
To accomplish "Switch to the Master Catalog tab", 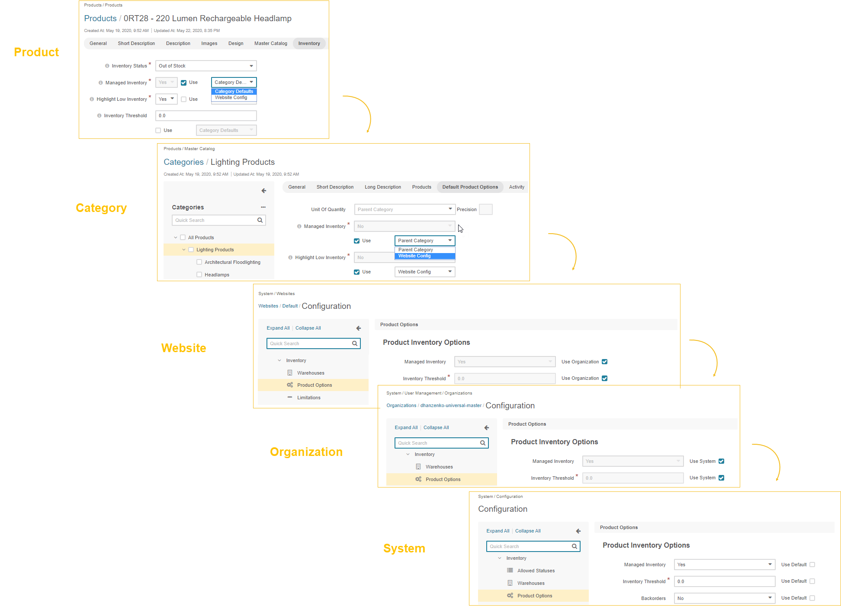I will coord(270,43).
